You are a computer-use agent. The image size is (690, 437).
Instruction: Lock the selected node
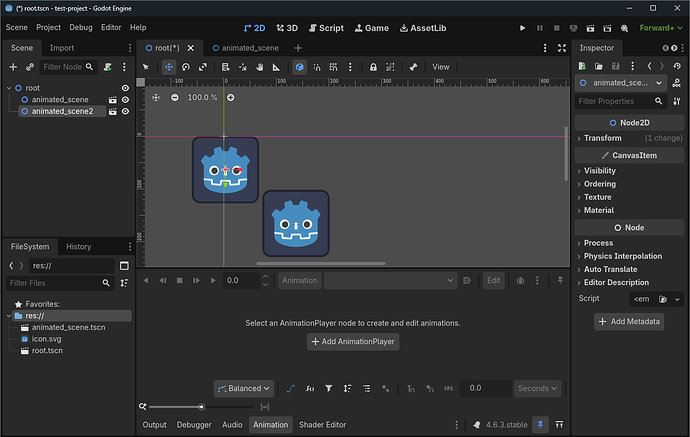tap(373, 67)
